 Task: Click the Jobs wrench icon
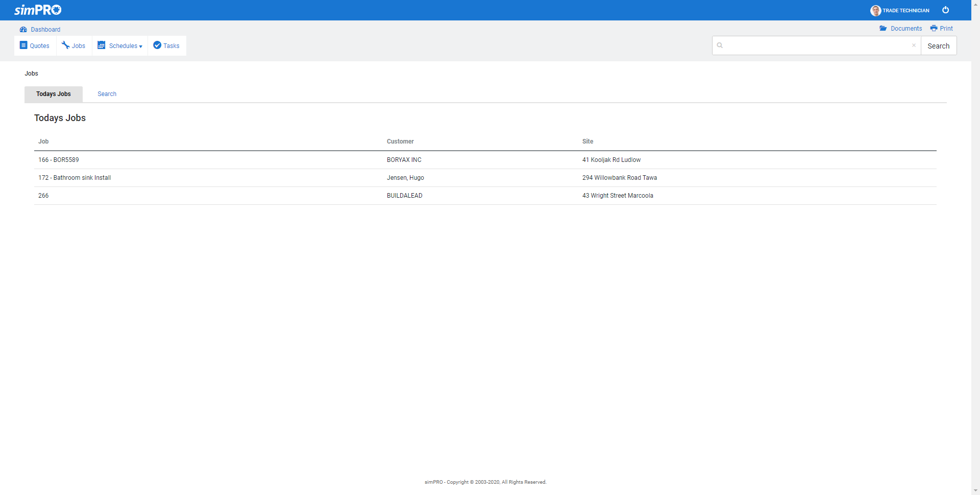click(65, 45)
